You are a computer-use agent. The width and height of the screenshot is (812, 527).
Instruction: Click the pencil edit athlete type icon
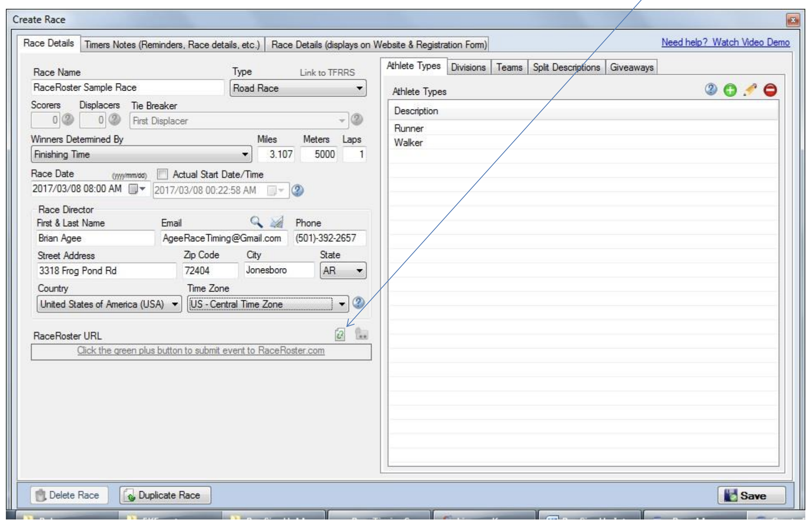click(750, 90)
